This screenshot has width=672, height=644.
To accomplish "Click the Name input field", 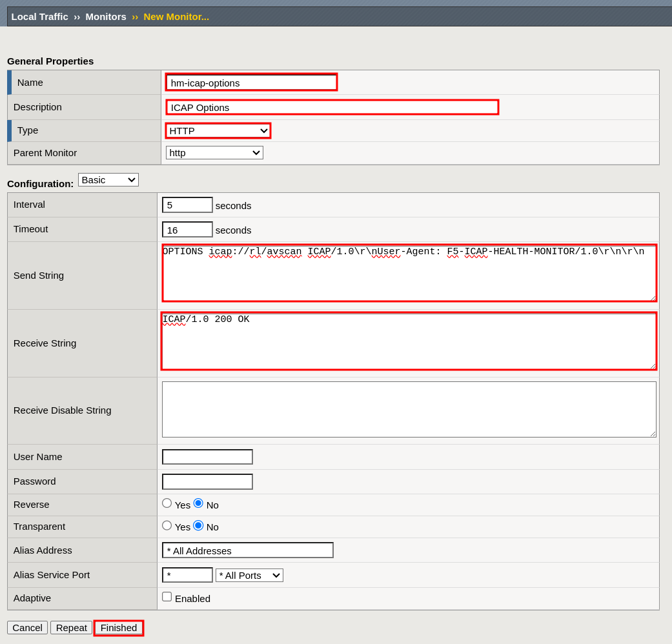I will point(251,83).
